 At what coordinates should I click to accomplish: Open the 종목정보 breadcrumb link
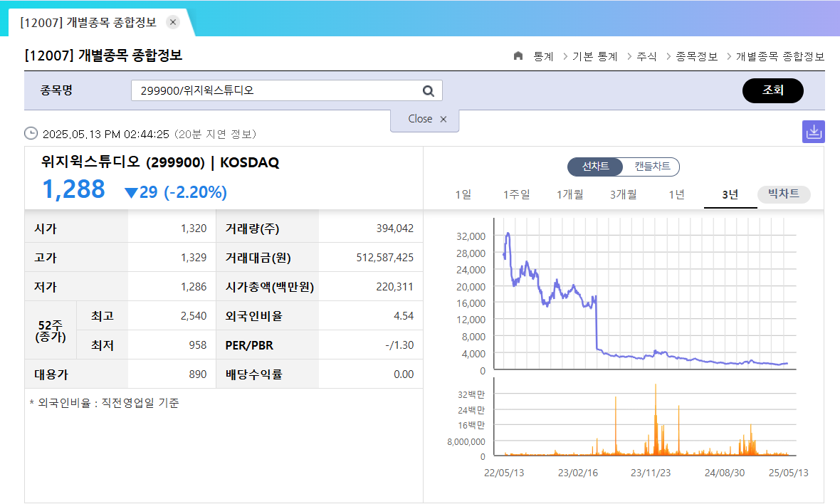coord(698,56)
